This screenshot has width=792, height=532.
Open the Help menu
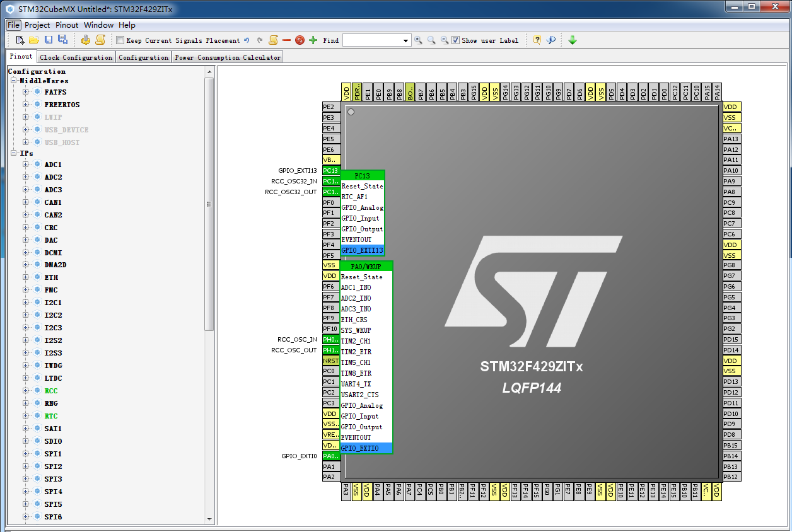127,25
